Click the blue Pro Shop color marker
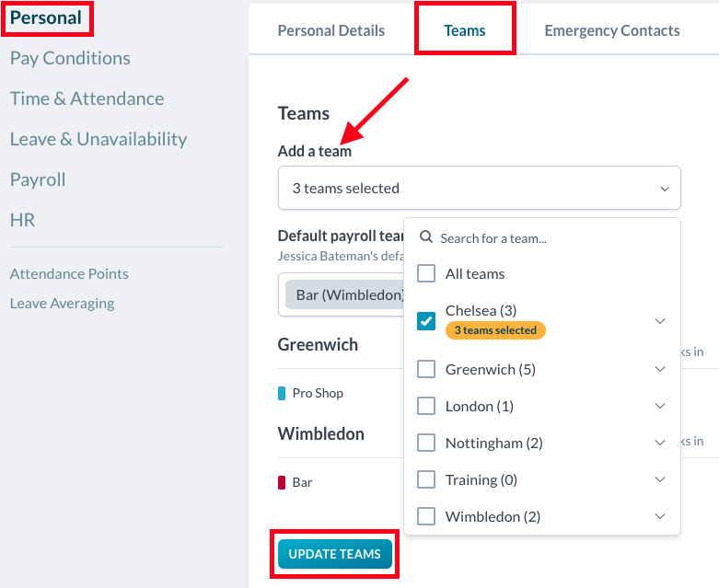The image size is (719, 588). (282, 393)
